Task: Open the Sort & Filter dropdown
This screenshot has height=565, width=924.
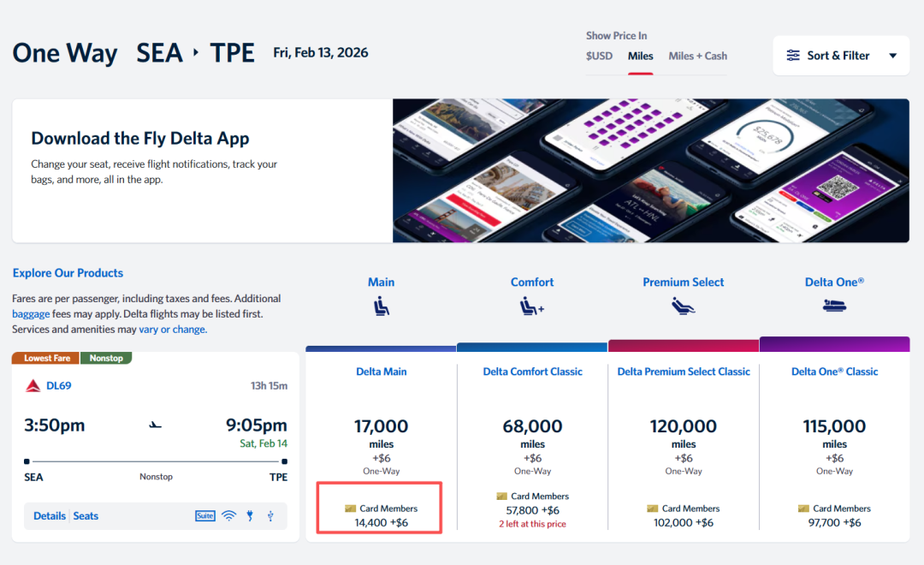Action: click(838, 56)
